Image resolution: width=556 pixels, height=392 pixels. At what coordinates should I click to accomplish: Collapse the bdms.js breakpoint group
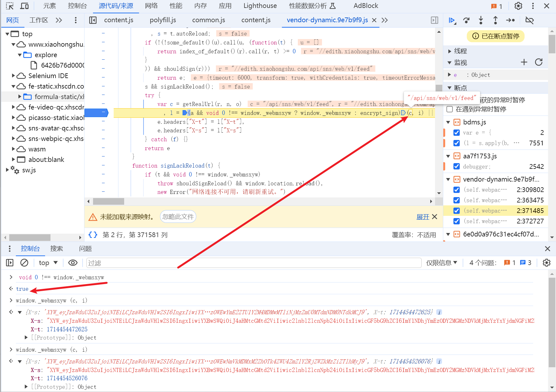[448, 122]
